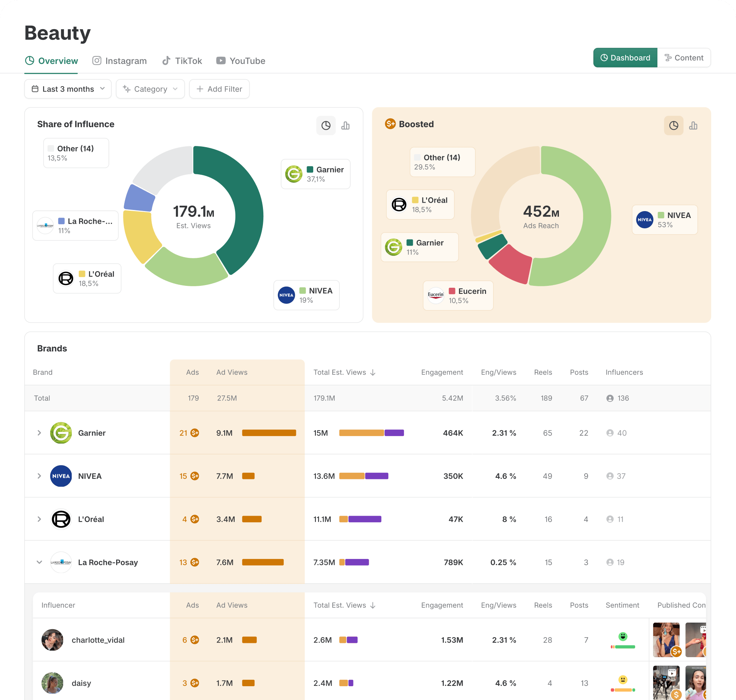The height and width of the screenshot is (700, 736).
Task: Open the TikTok tab
Action: 182,61
